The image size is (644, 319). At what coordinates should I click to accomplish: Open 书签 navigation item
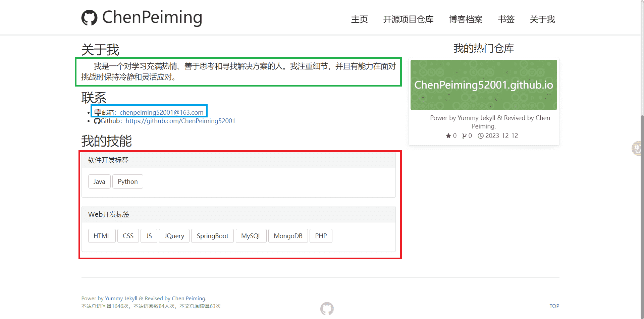pos(506,19)
